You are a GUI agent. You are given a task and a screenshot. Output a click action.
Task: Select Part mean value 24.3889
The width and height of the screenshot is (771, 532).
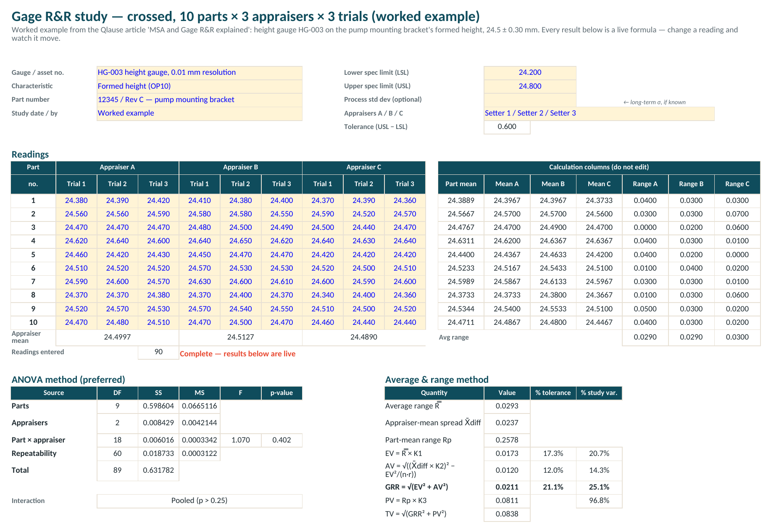(461, 200)
